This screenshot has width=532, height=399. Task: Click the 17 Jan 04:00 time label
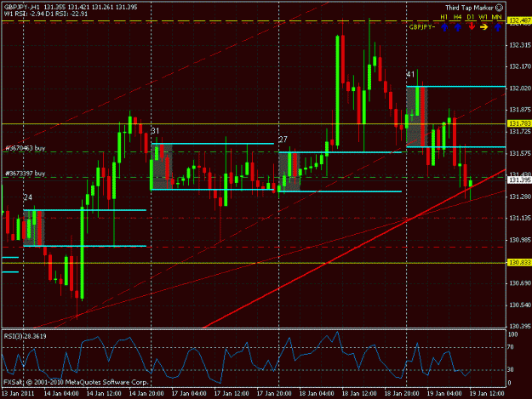pyautogui.click(x=189, y=394)
